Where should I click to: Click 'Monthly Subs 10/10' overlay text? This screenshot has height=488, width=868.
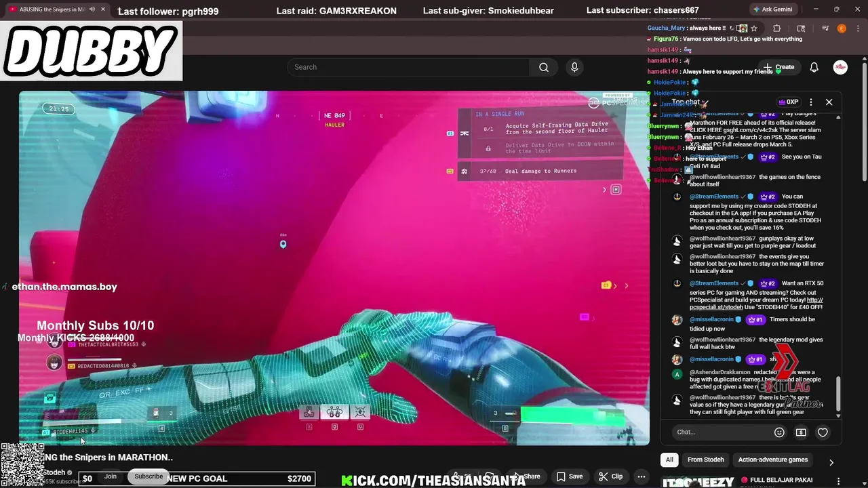(x=95, y=326)
